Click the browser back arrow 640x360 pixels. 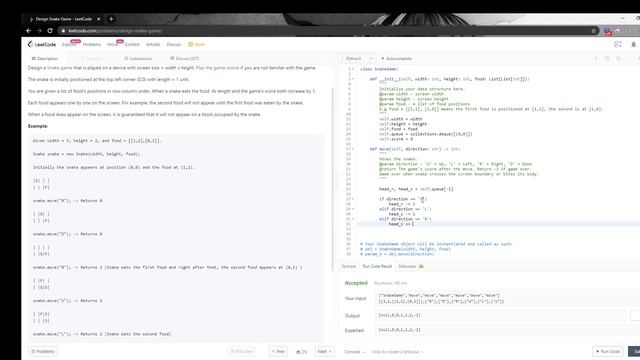(29, 31)
